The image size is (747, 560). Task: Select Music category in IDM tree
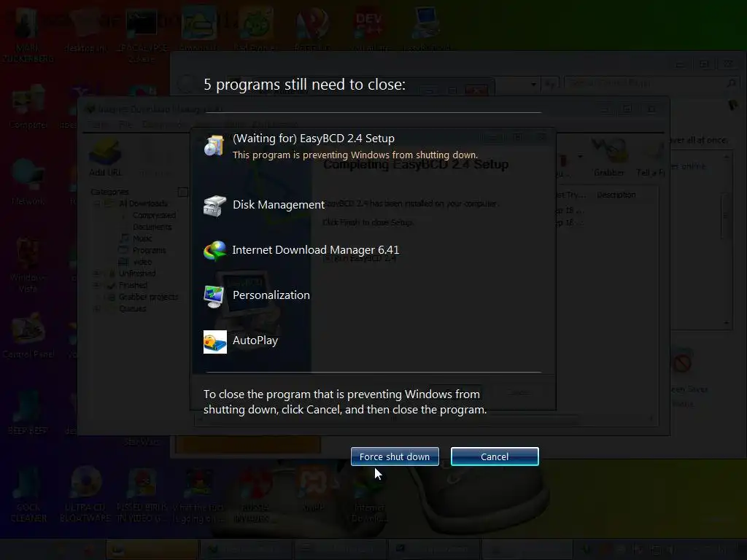pyautogui.click(x=142, y=238)
